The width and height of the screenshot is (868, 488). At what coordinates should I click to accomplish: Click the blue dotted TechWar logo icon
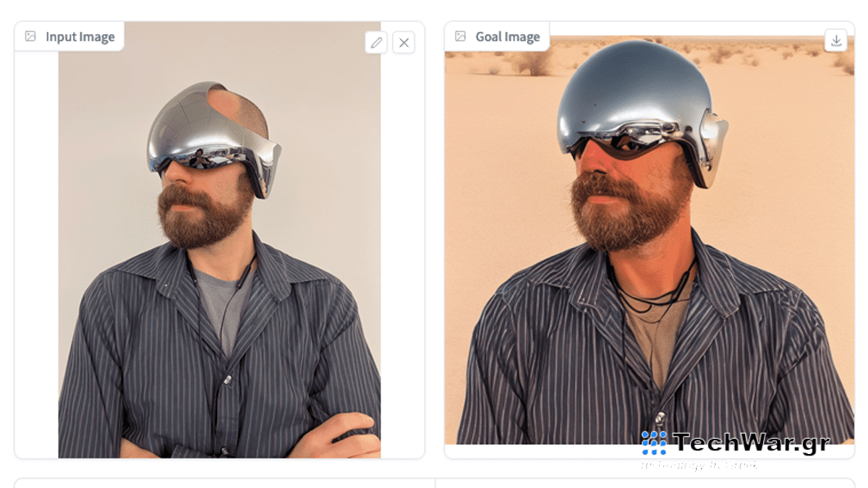654,442
